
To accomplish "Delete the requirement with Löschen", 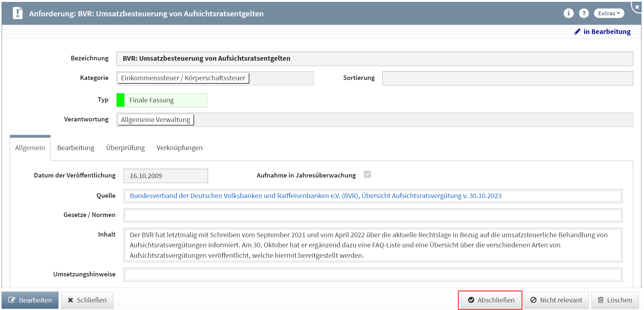I will (615, 300).
